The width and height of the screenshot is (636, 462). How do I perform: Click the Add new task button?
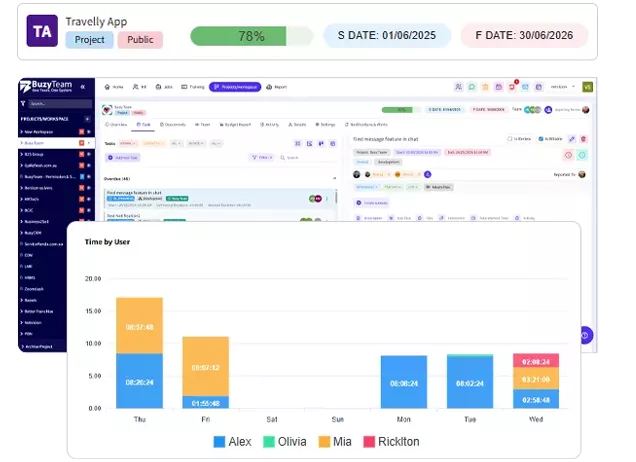[123, 157]
